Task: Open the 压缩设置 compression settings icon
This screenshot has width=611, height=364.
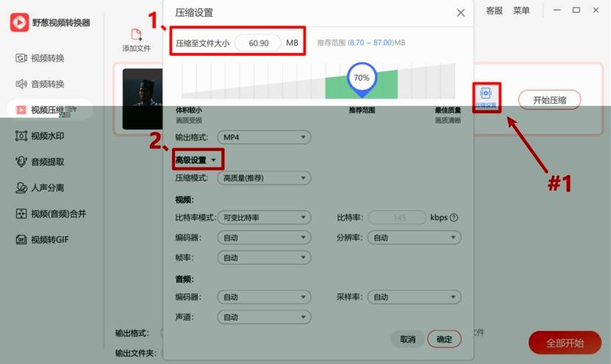Action: [486, 94]
